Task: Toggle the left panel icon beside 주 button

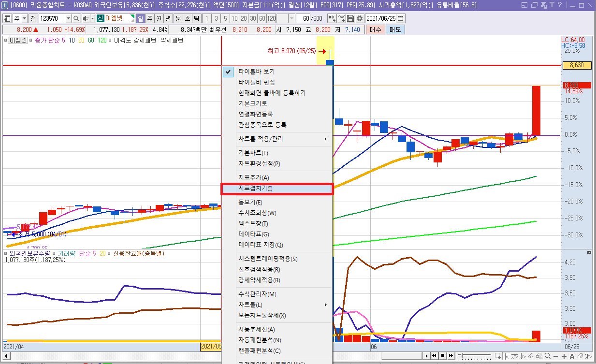Action: click(7, 18)
